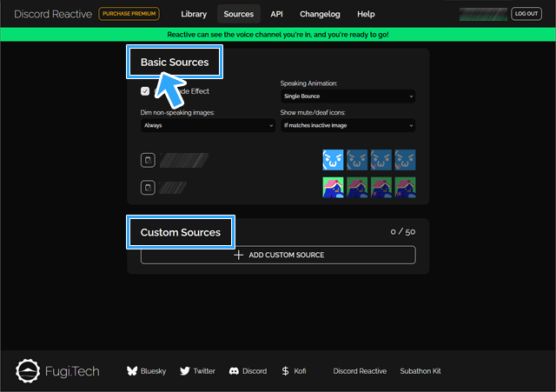The image size is (556, 392).
Task: Open the API tab
Action: (x=276, y=14)
